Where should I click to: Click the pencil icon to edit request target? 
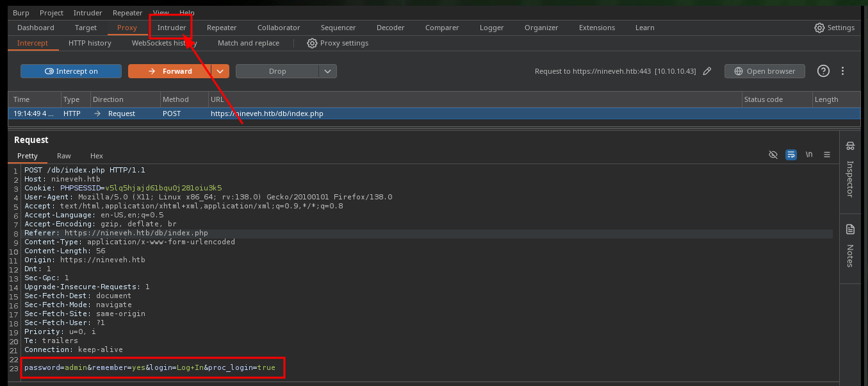(707, 71)
